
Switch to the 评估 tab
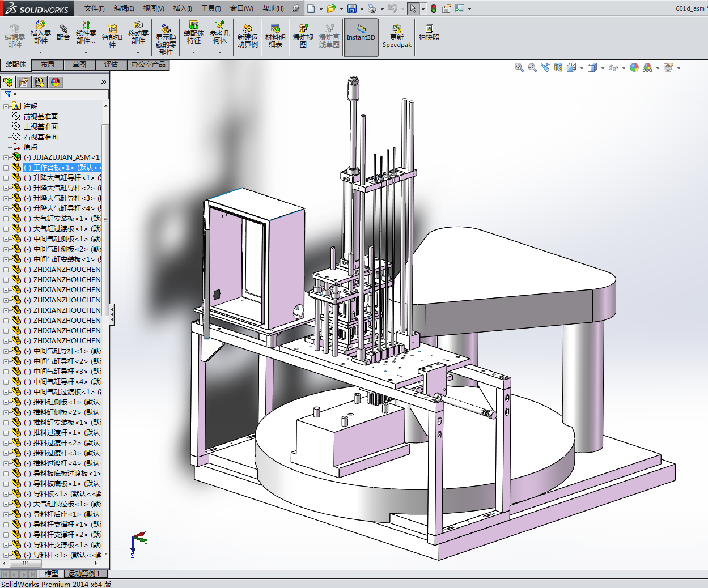111,65
